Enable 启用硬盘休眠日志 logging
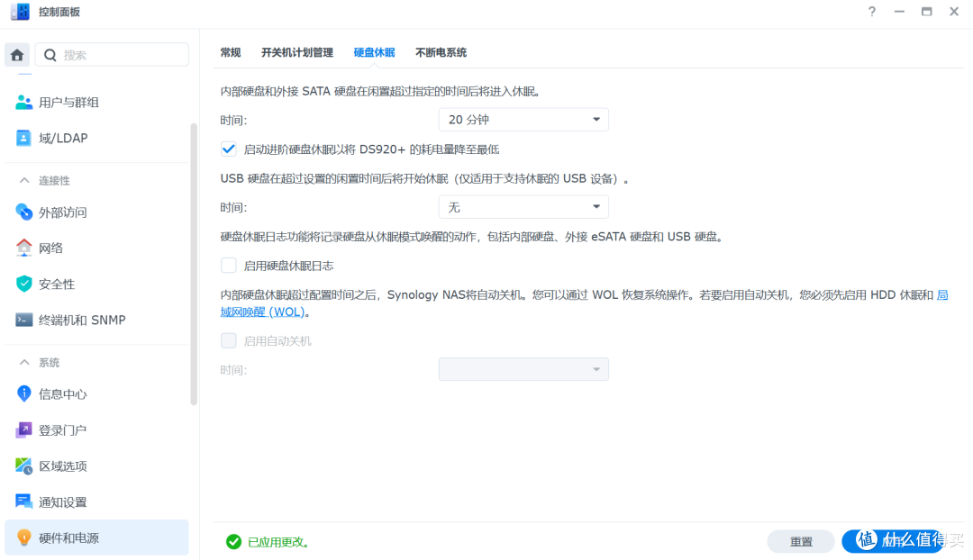This screenshot has width=973, height=560. tap(228, 265)
